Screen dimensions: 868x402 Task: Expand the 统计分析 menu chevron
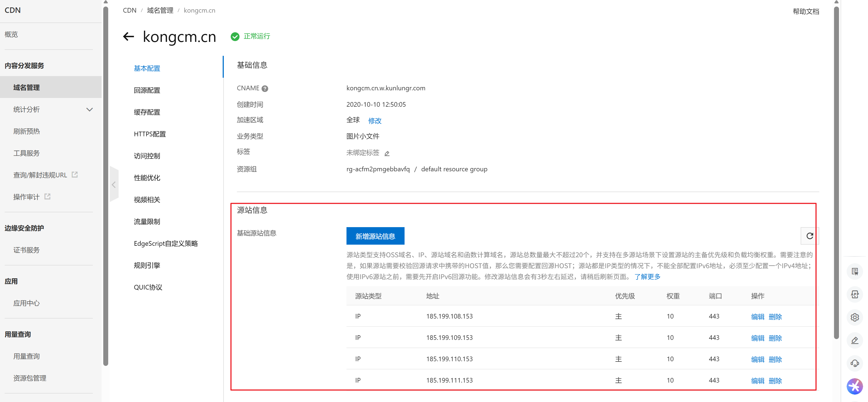(89, 109)
